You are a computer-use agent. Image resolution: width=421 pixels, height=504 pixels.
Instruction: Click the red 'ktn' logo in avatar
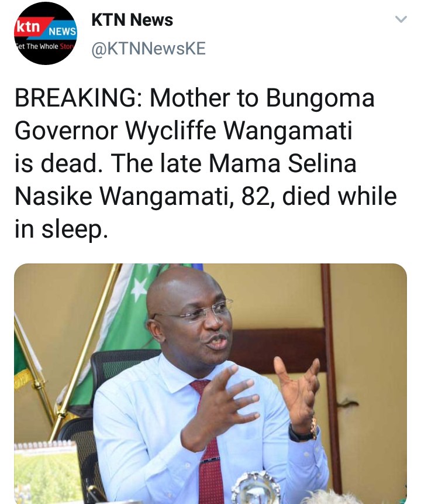click(x=28, y=28)
